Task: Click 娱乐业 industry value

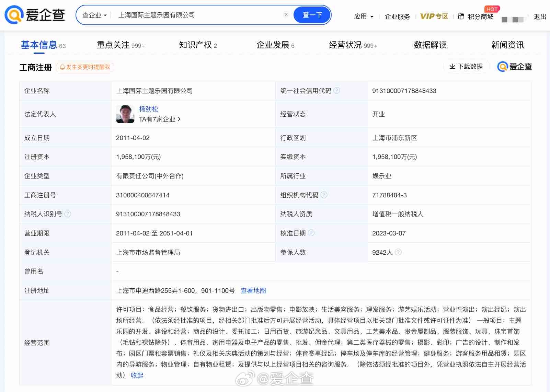Action: pyautogui.click(x=382, y=176)
